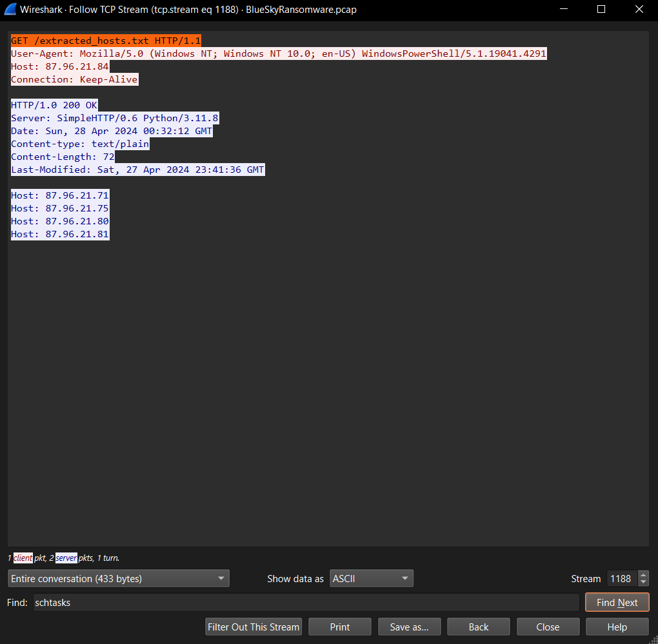Open the Show data as ASCII dropdown
This screenshot has height=644, width=658.
[372, 579]
